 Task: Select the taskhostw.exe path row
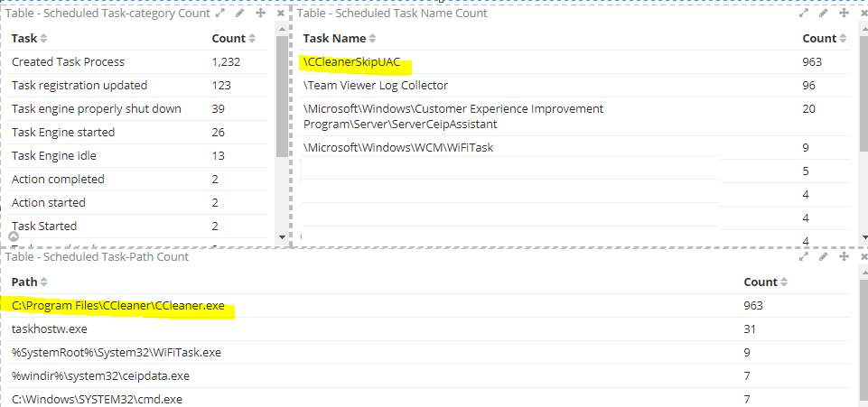coord(429,329)
